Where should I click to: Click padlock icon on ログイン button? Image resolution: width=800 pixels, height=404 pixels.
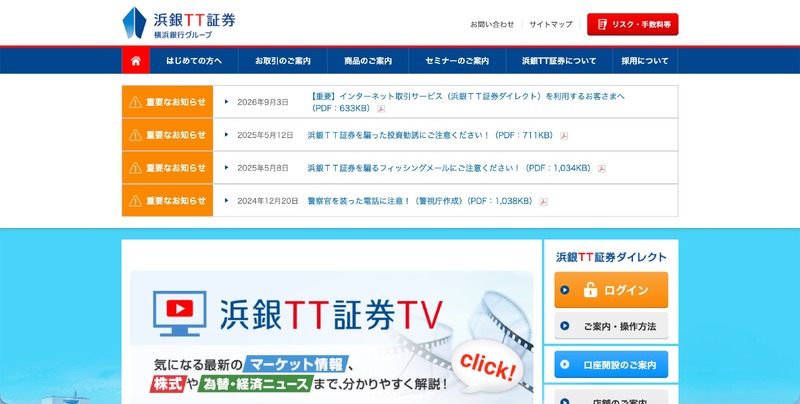590,290
